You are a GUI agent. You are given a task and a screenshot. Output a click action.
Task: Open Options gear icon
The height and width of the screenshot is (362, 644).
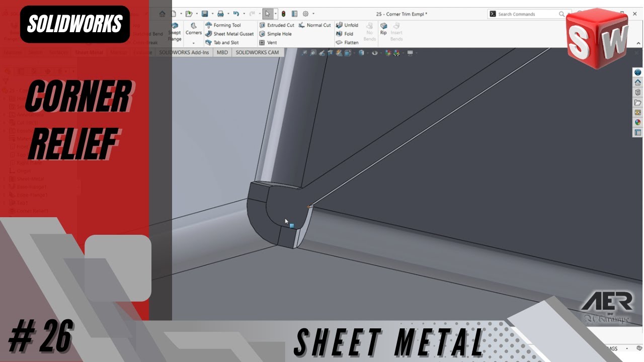click(x=305, y=14)
